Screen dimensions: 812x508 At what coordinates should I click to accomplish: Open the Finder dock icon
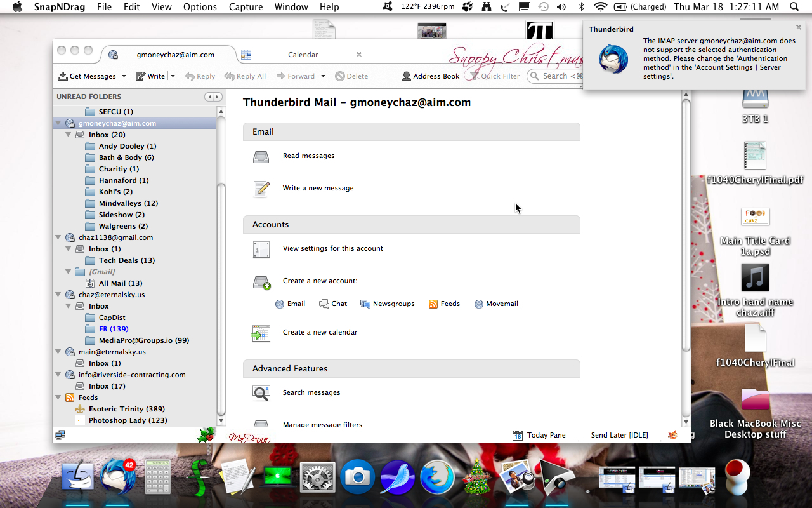77,476
